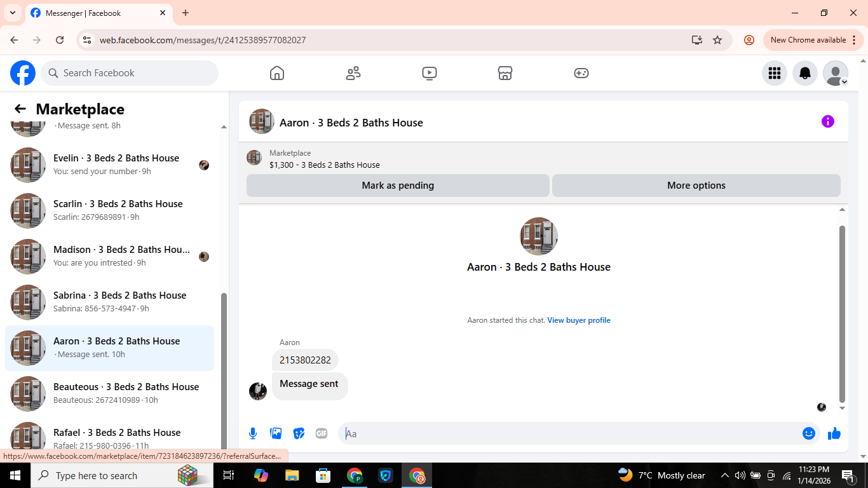Go back in browser history
This screenshot has width=868, height=488.
(14, 40)
